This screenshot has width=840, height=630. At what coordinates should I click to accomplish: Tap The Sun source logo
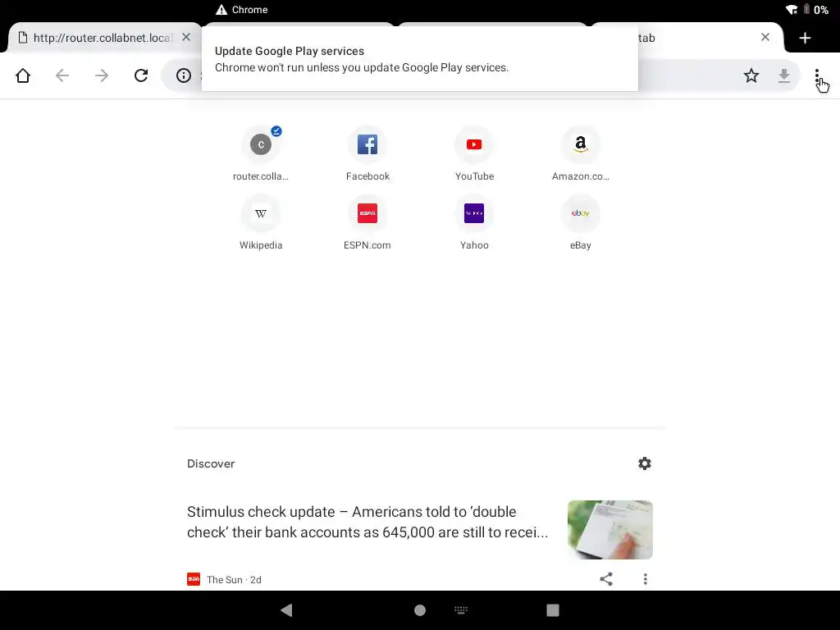(194, 579)
